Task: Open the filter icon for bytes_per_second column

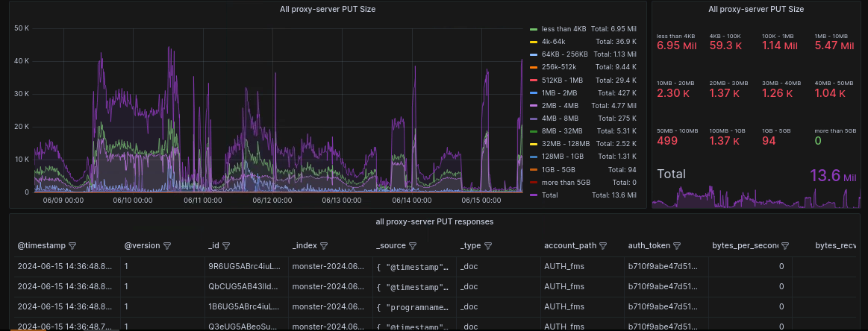Action: tap(785, 245)
